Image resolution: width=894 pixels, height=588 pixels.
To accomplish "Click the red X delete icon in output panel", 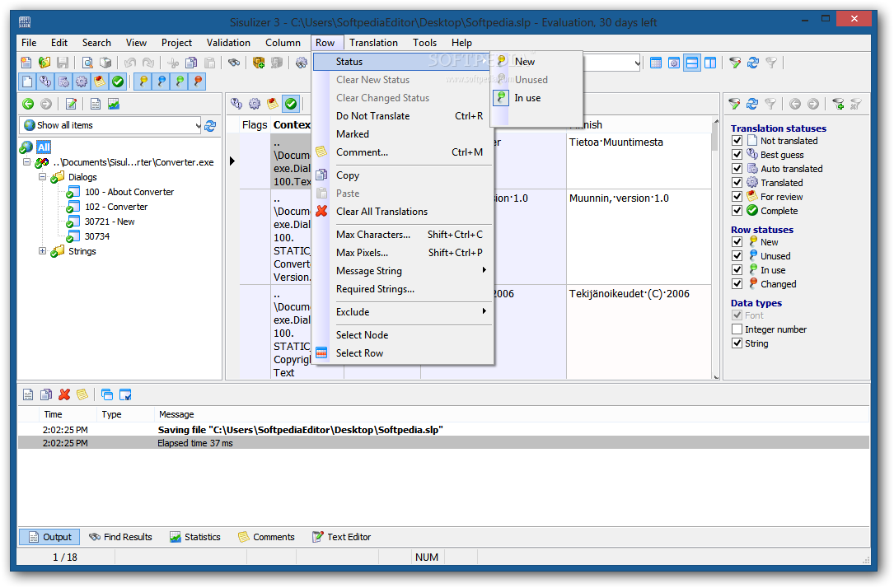I will [x=64, y=394].
